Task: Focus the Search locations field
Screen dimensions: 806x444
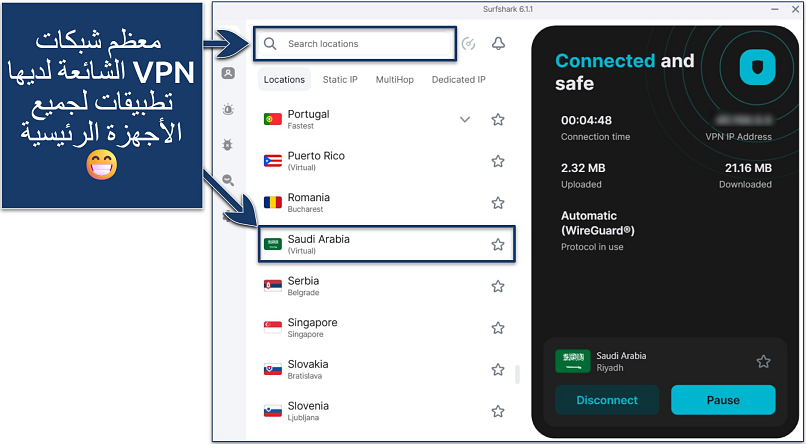Action: [x=355, y=44]
